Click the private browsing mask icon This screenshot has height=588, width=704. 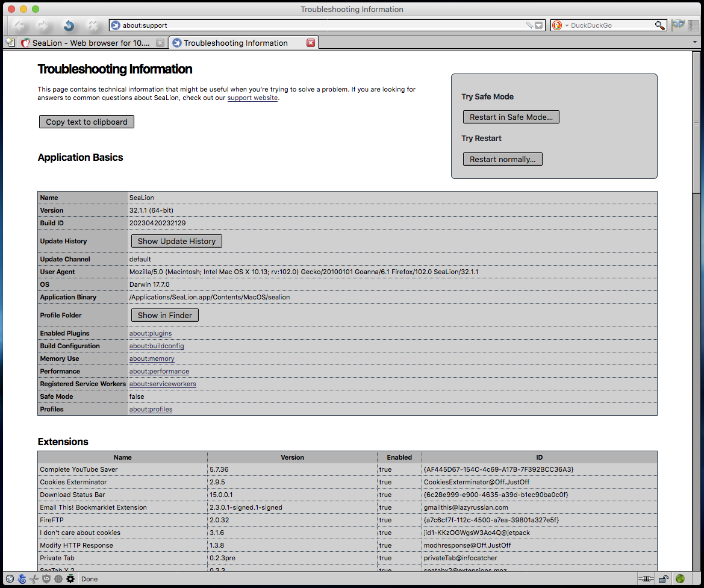pyautogui.click(x=679, y=25)
